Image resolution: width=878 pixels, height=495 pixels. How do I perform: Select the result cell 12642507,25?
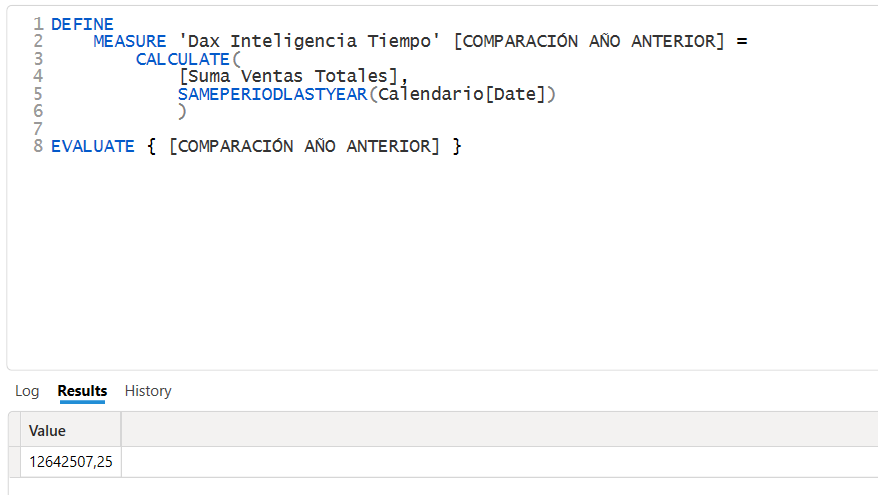point(71,462)
